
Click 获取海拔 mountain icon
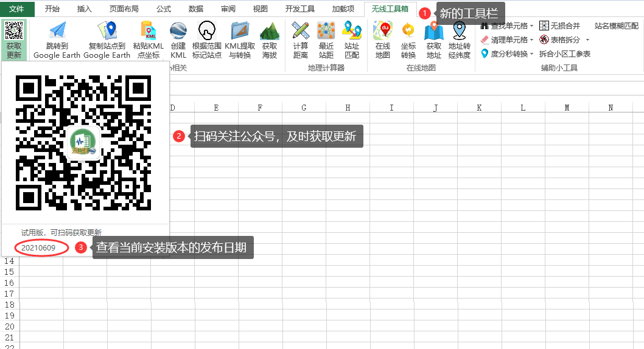pos(270,31)
